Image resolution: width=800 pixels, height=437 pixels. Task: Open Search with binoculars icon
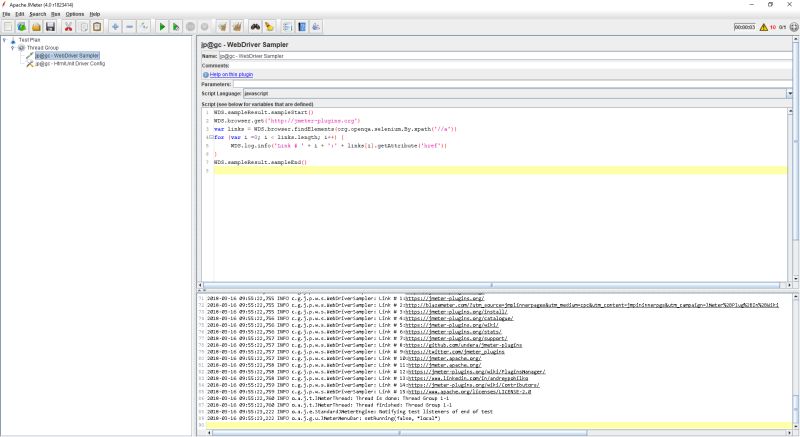click(x=255, y=27)
